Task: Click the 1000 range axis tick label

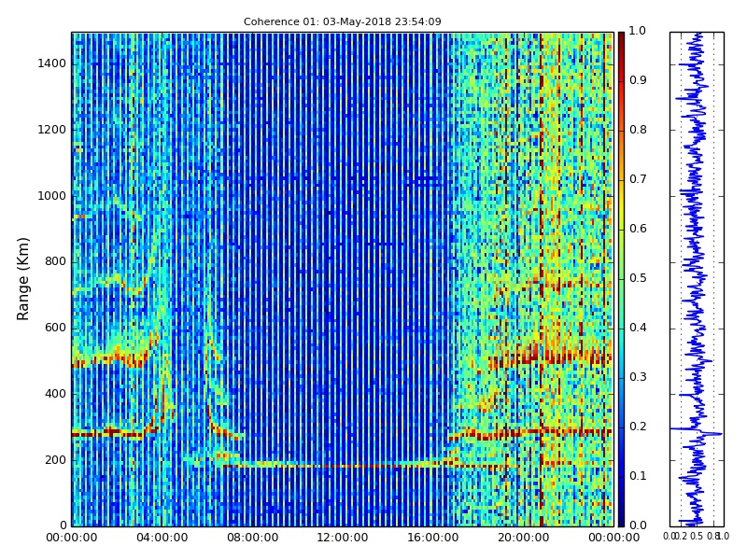Action: pos(51,196)
